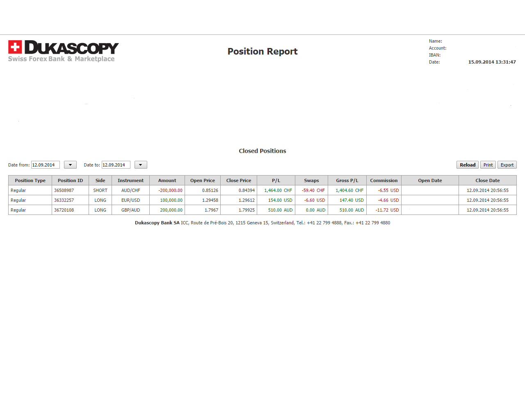Click the SHORT side cell
Viewport: 525px width, 420px height.
pyautogui.click(x=100, y=190)
